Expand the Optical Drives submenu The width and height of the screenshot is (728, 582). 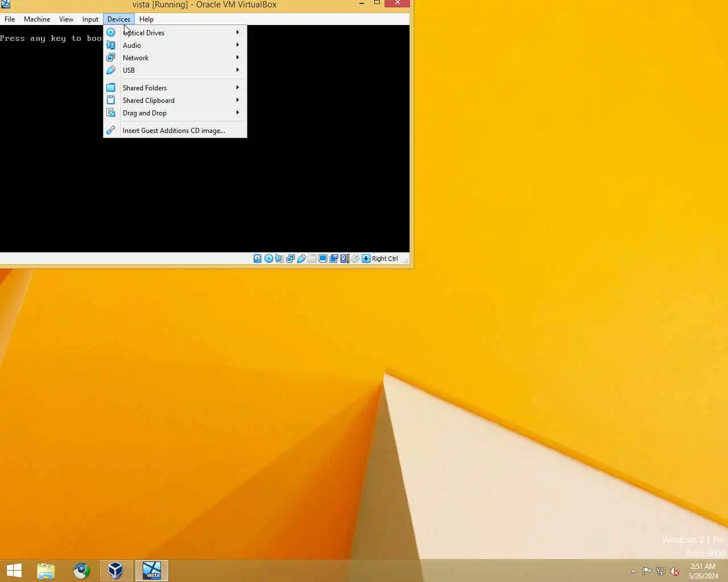(x=175, y=32)
